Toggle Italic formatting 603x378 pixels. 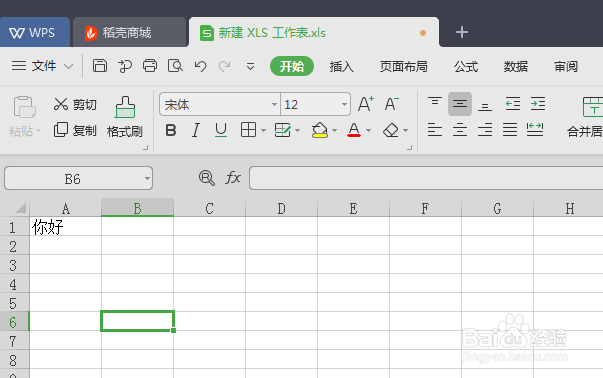pos(196,130)
